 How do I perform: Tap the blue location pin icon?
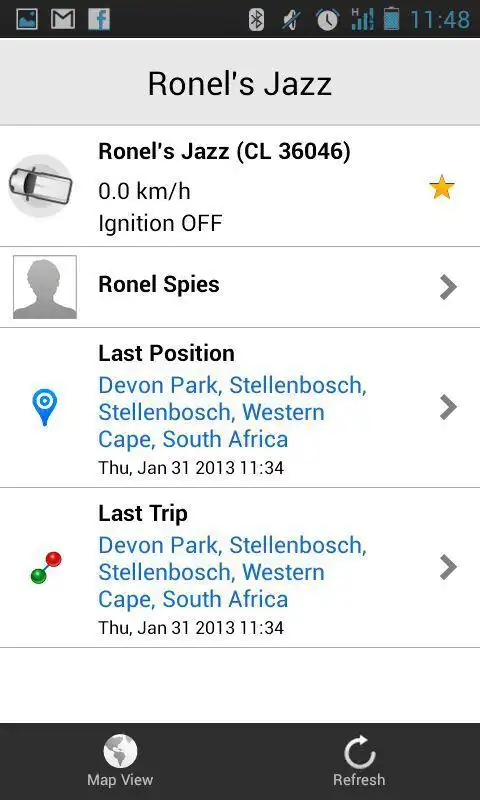(44, 407)
